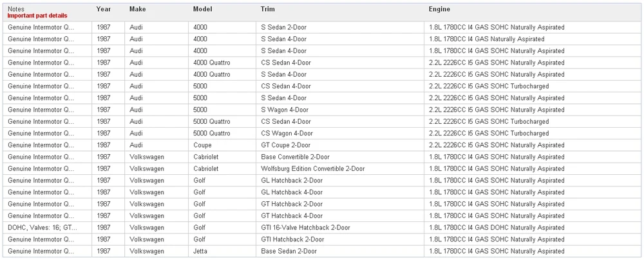The image size is (644, 260).
Task: Click the Notes column header
Action: pyautogui.click(x=16, y=9)
